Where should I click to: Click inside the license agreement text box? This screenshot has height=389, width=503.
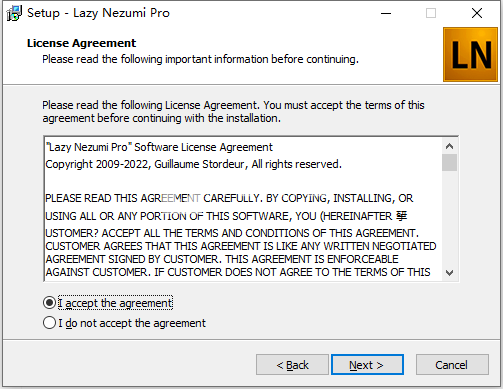point(243,209)
